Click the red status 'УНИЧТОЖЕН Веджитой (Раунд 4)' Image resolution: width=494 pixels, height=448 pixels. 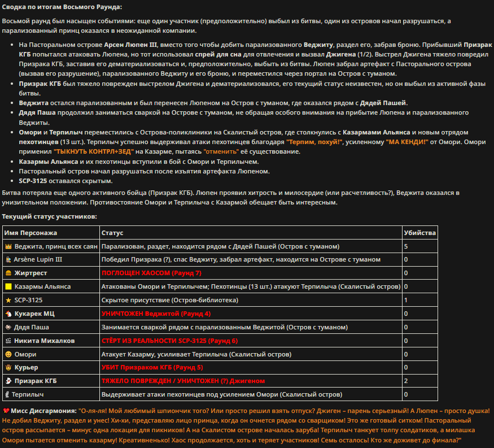tap(156, 314)
